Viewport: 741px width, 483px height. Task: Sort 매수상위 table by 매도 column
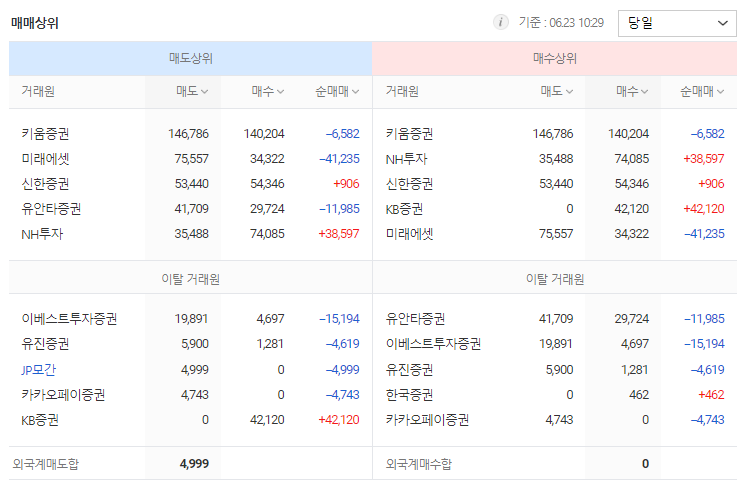[557, 91]
